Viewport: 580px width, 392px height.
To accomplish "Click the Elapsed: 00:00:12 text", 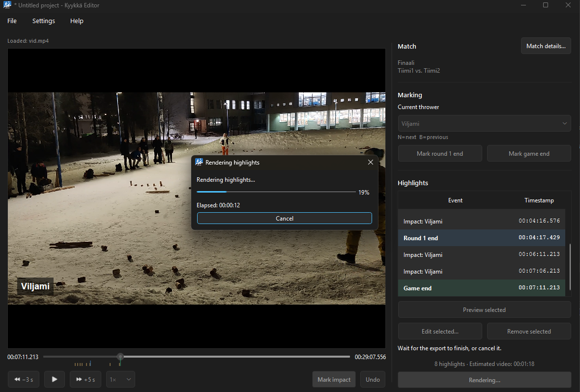I will click(x=218, y=205).
